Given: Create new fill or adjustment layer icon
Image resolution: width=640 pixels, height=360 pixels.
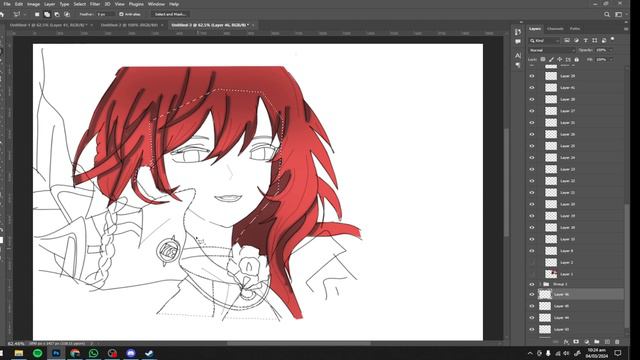Looking at the screenshot, I should coord(587,342).
